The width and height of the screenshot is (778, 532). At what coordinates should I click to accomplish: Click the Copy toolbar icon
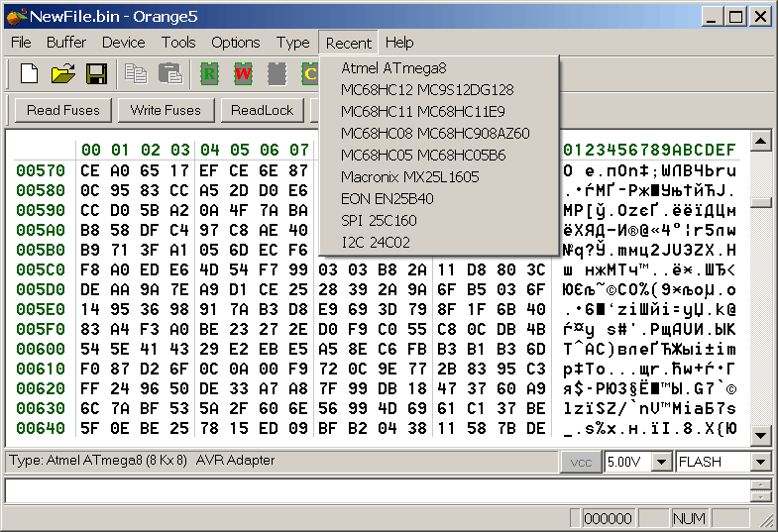point(136,74)
